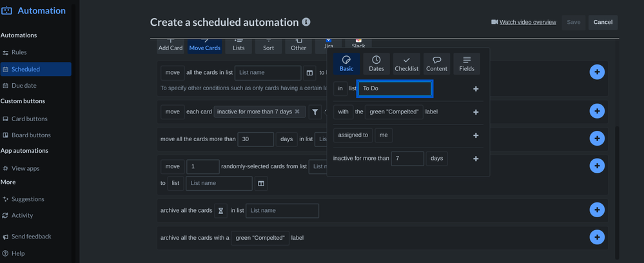Switch to the Add Card action tab
This screenshot has height=263, width=644.
pos(170,46)
